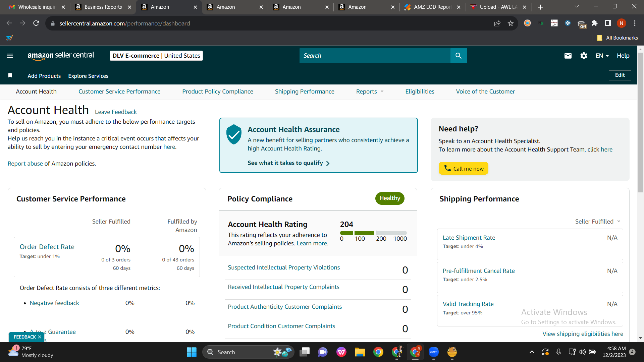Expand the Reports dropdown menu

(x=370, y=92)
